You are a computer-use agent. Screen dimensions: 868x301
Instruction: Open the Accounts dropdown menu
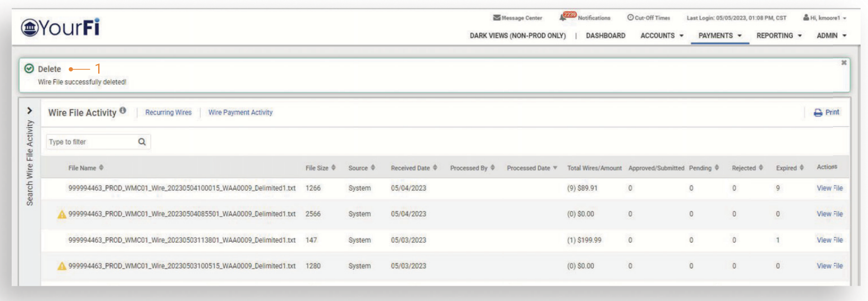pyautogui.click(x=662, y=36)
